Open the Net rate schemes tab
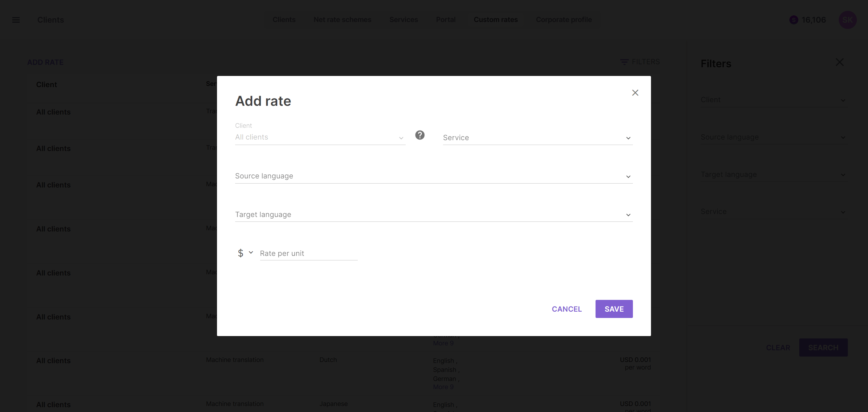The width and height of the screenshot is (868, 412). pos(342,20)
